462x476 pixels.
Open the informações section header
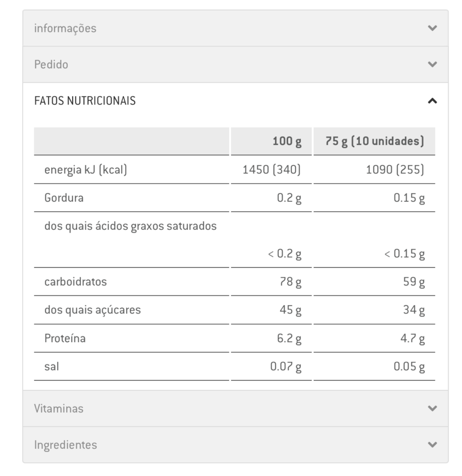point(236,28)
